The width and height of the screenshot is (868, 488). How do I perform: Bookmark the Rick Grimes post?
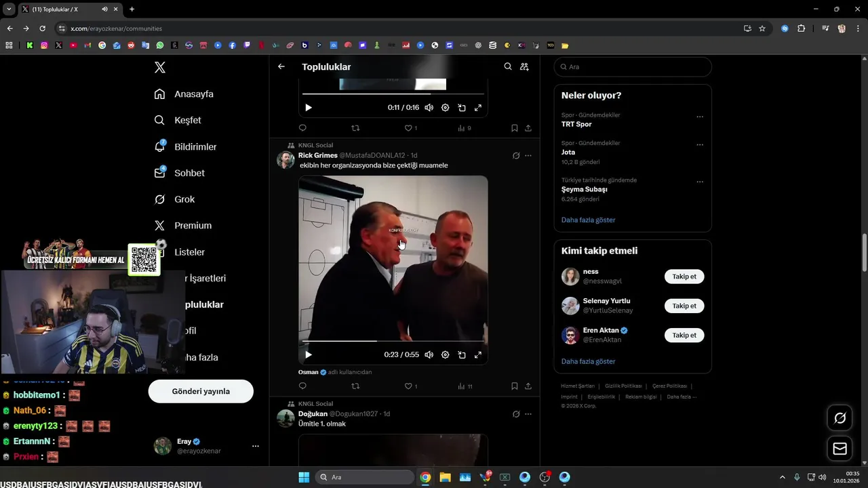(x=515, y=386)
